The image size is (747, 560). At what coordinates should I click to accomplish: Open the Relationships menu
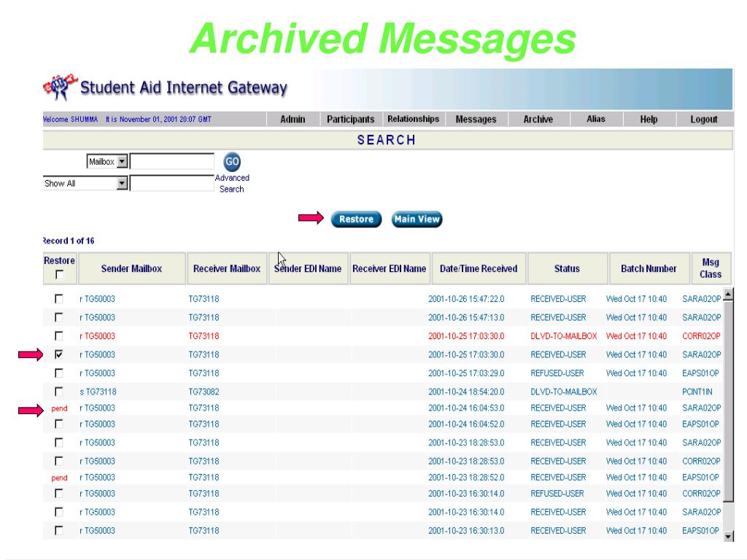(413, 119)
